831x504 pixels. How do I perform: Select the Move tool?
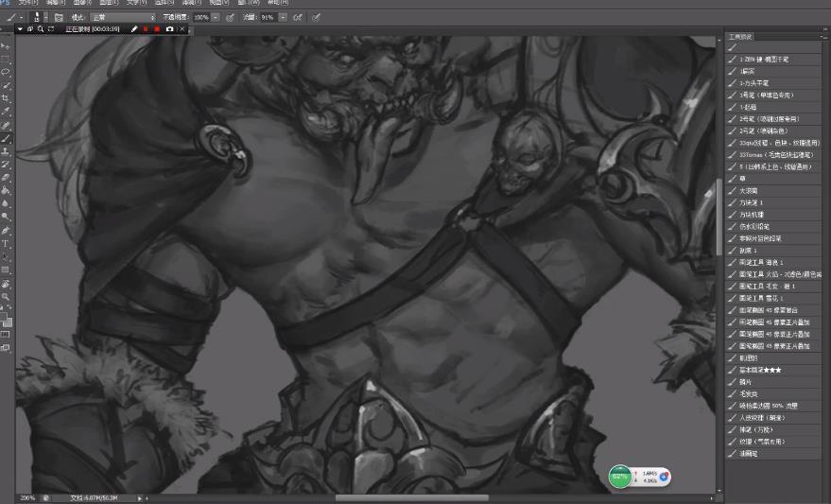click(x=6, y=46)
